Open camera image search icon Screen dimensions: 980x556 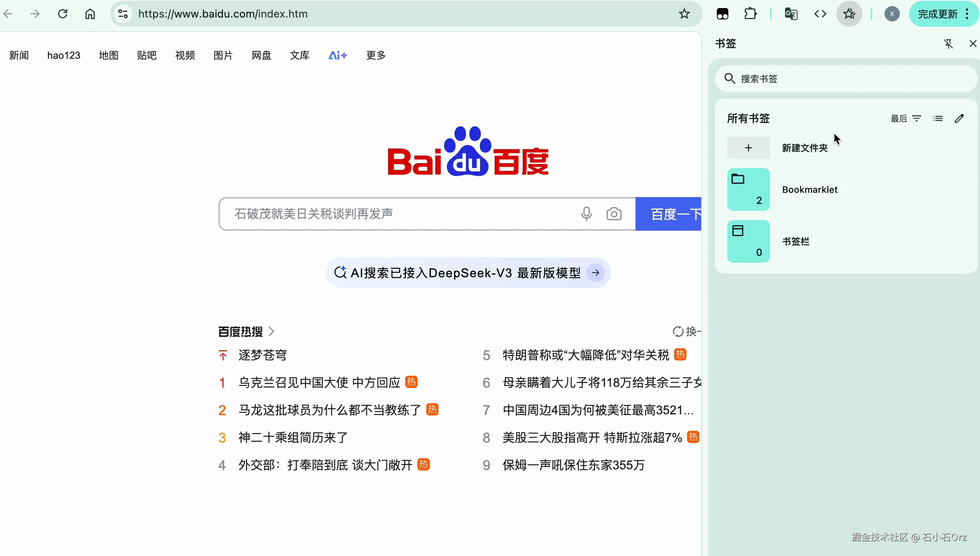[614, 214]
